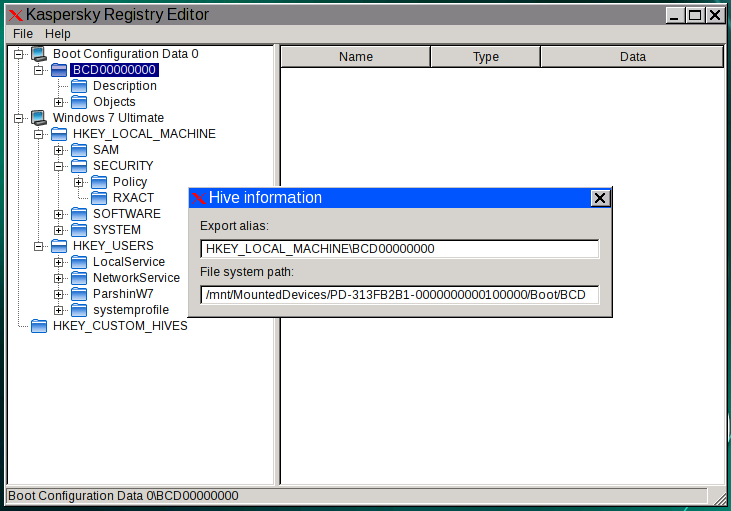Collapse the HKEY_LOCAL_MACHINE node

(x=39, y=134)
